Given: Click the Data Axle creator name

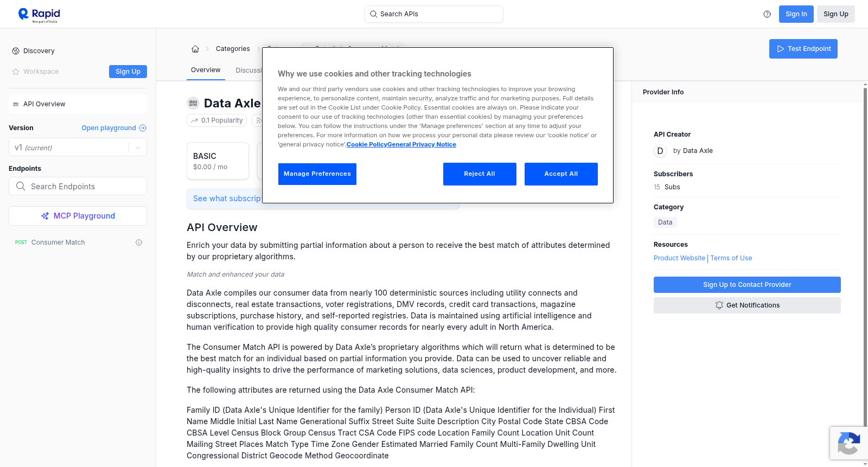Looking at the screenshot, I should tap(698, 151).
